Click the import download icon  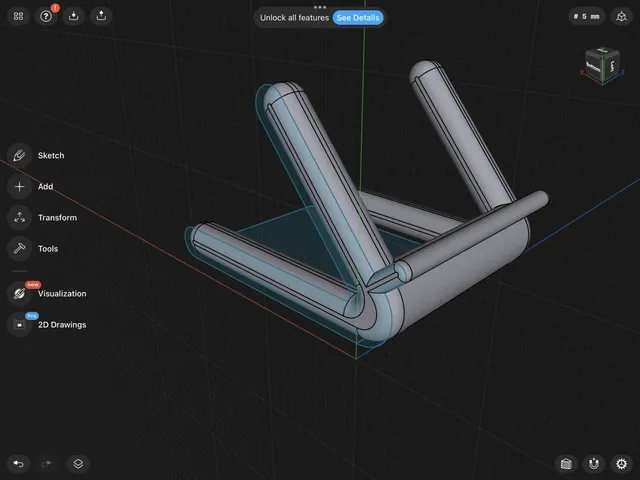coord(73,16)
